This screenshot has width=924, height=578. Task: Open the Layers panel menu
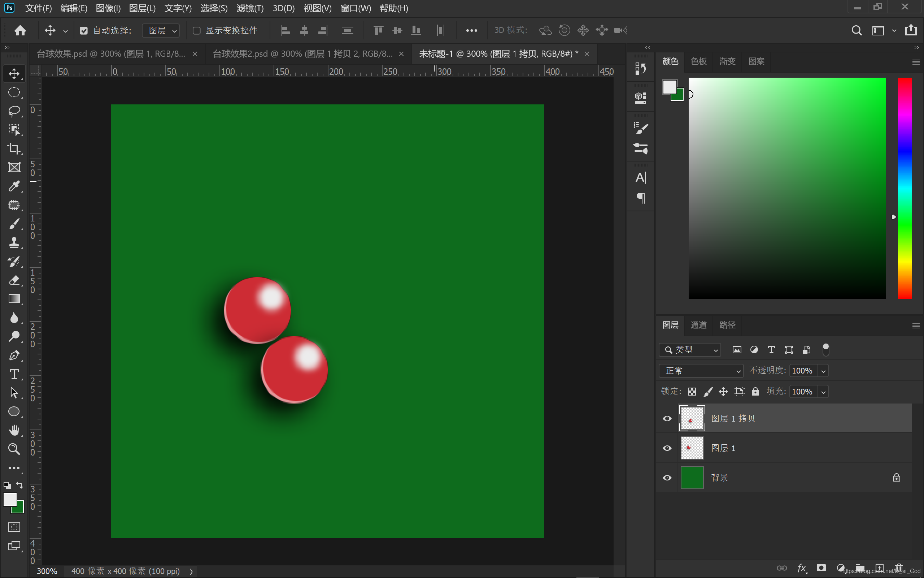916,326
